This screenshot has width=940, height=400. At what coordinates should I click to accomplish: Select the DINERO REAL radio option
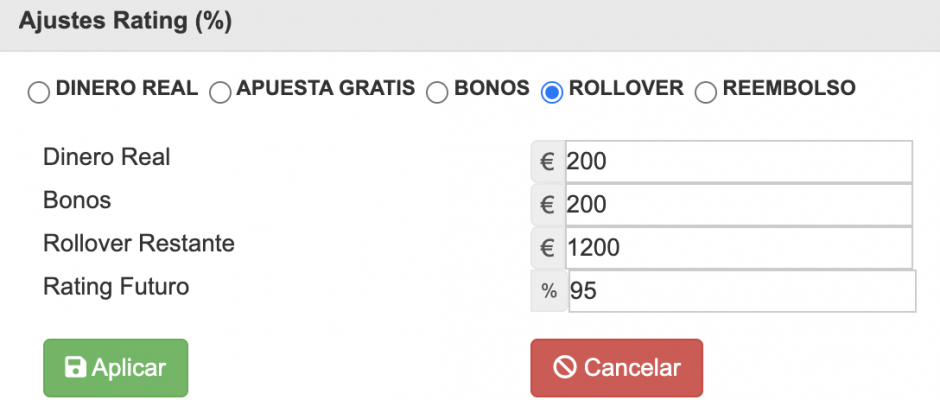point(38,93)
